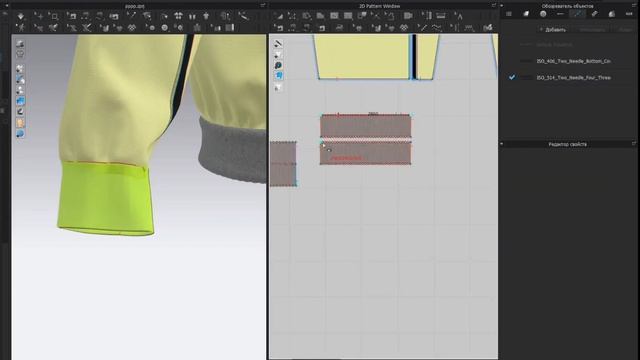This screenshot has width=640, height=360.
Task: Select the Select/Move cross-arrow tool in 3D toolbar
Action: [40, 16]
